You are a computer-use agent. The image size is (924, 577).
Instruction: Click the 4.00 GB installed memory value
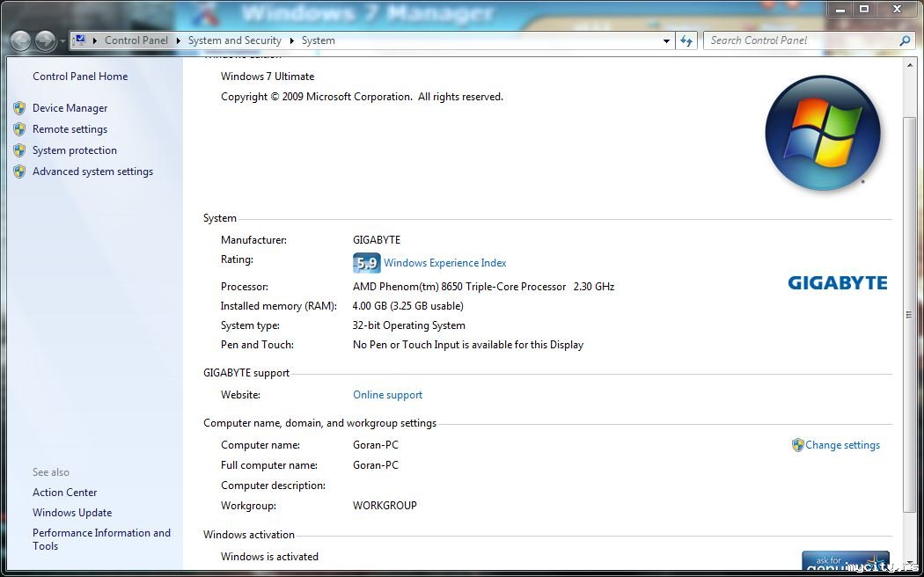(x=407, y=306)
